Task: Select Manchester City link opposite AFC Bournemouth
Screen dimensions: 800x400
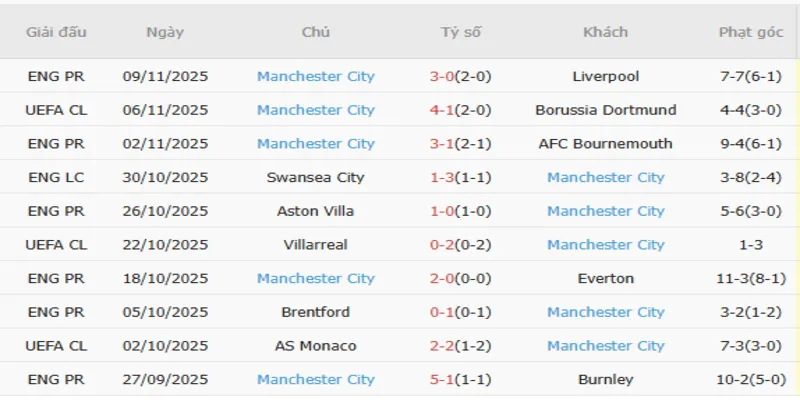Action: (x=315, y=144)
